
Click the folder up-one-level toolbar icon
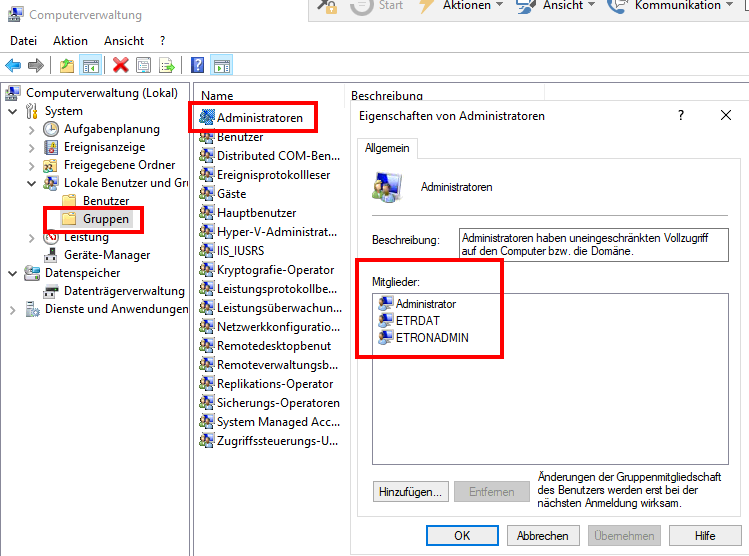tap(66, 65)
